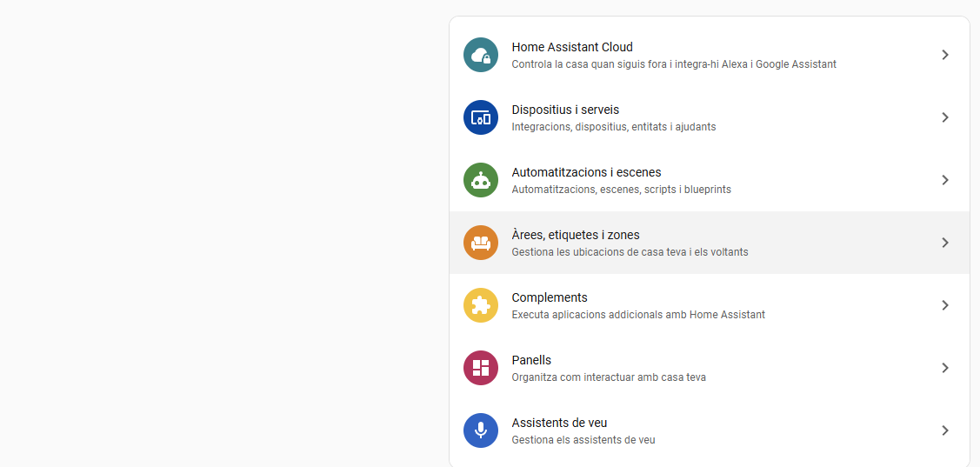The image size is (980, 467).
Task: Click the chevron in Complements row
Action: coord(945,305)
